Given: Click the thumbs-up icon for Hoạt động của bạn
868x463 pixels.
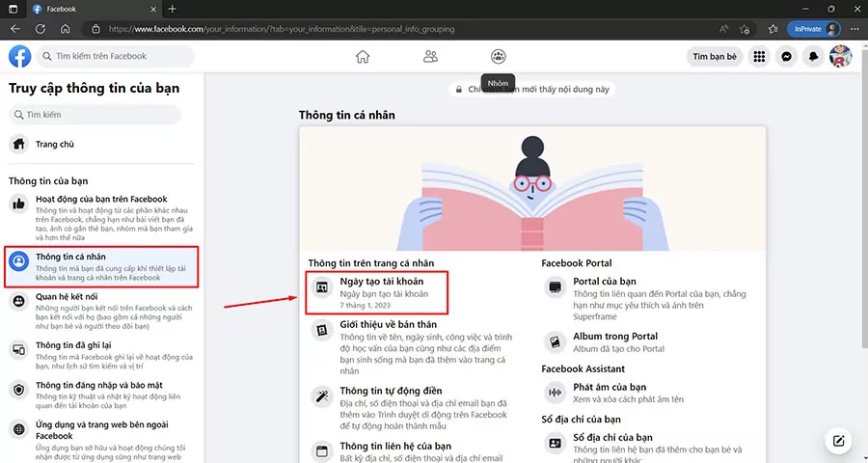Looking at the screenshot, I should (19, 204).
